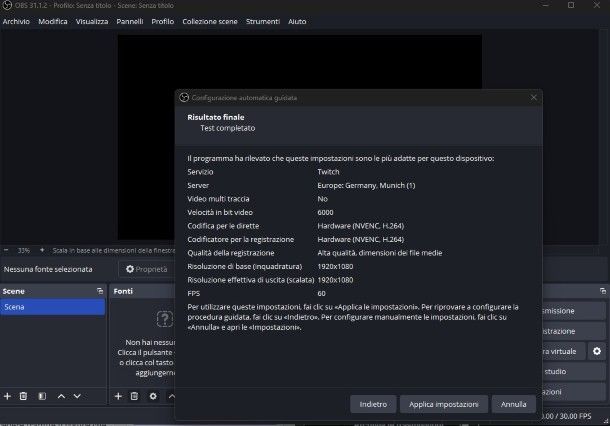Select the Scena item in Scene list

point(53,307)
